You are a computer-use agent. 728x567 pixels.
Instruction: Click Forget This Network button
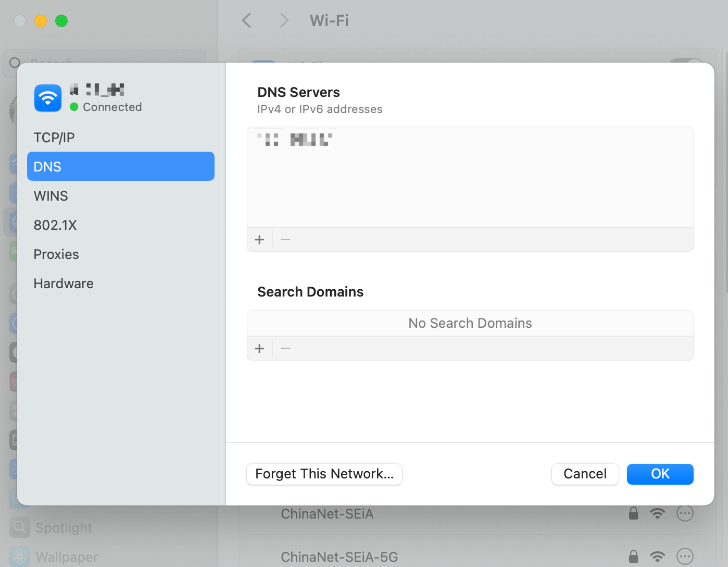tap(324, 474)
